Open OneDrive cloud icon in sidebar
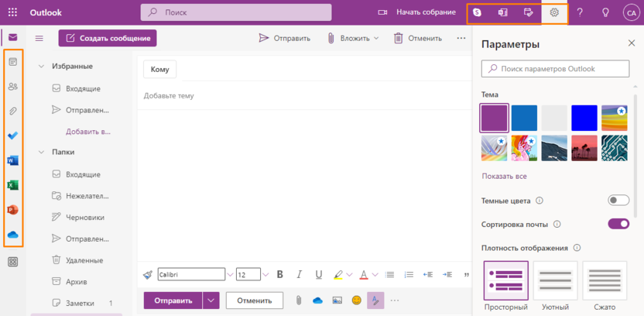 (x=12, y=235)
